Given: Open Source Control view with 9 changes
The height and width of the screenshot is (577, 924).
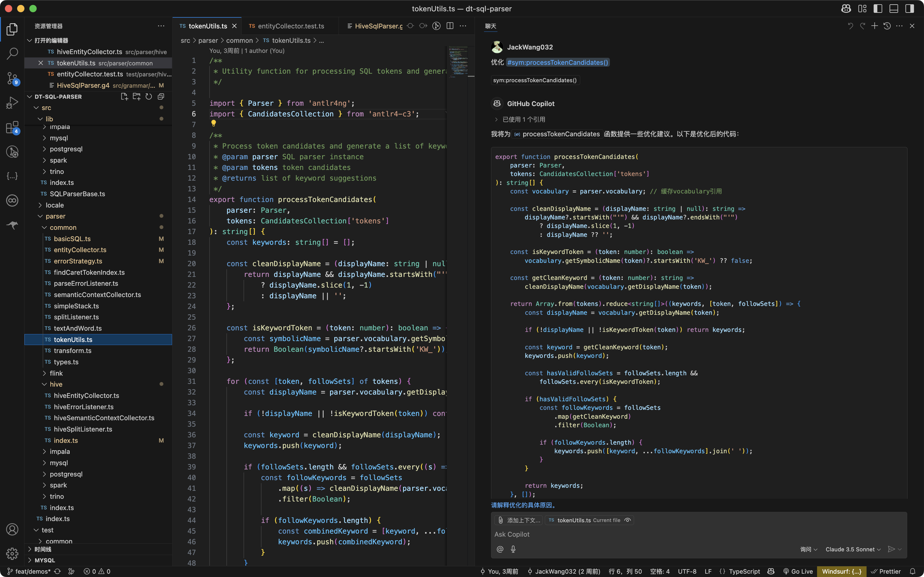Looking at the screenshot, I should coord(12,78).
